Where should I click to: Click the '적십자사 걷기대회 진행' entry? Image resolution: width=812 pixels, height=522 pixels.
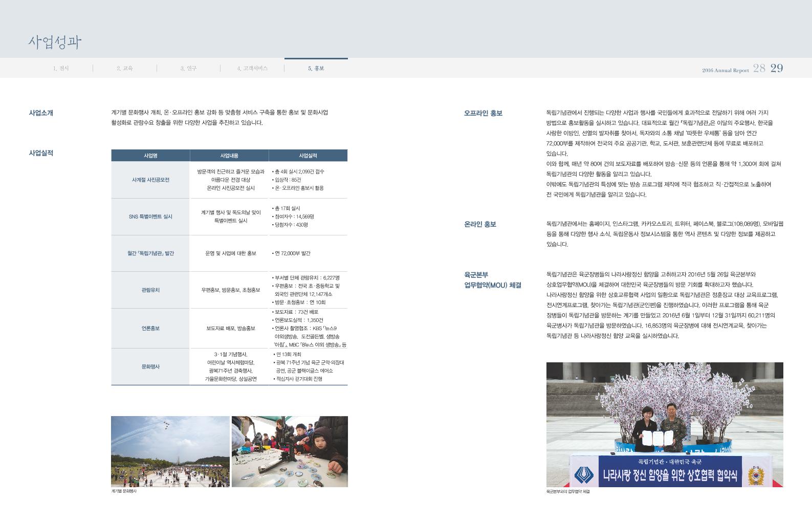coord(298,379)
